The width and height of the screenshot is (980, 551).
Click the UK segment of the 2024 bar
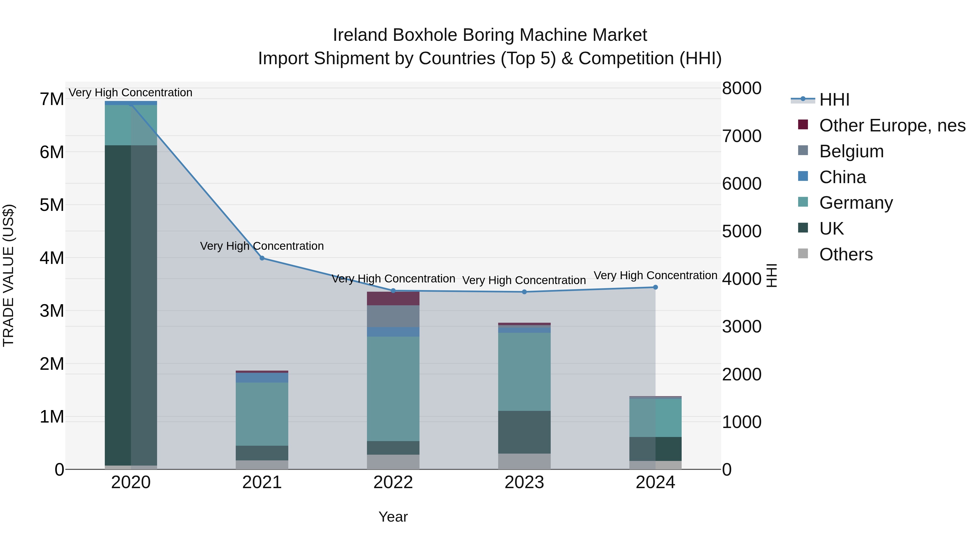(656, 449)
